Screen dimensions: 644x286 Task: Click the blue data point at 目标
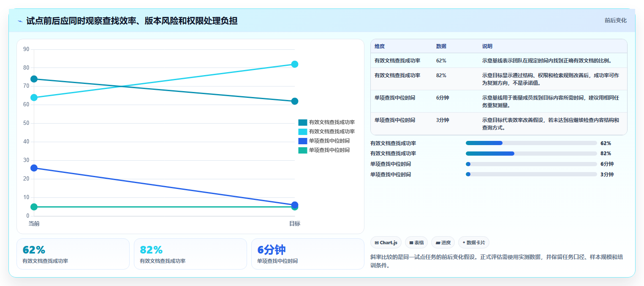[x=295, y=205]
